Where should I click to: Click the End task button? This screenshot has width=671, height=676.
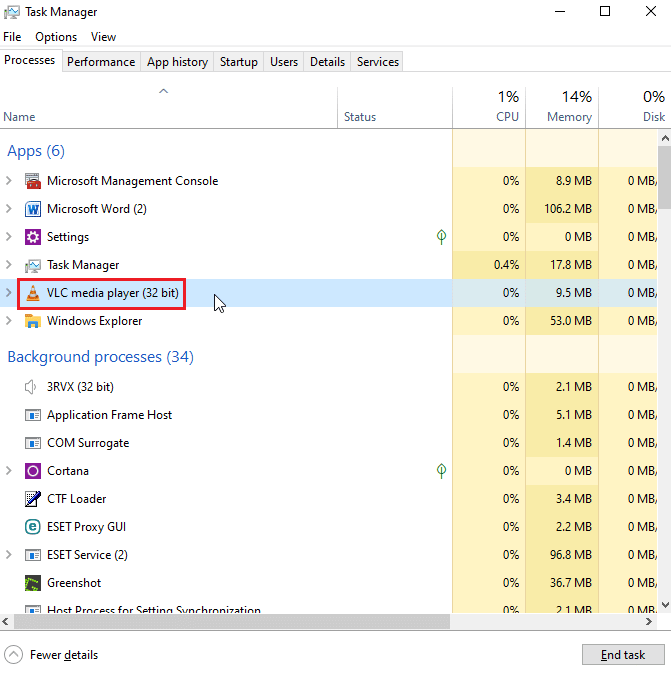click(623, 655)
